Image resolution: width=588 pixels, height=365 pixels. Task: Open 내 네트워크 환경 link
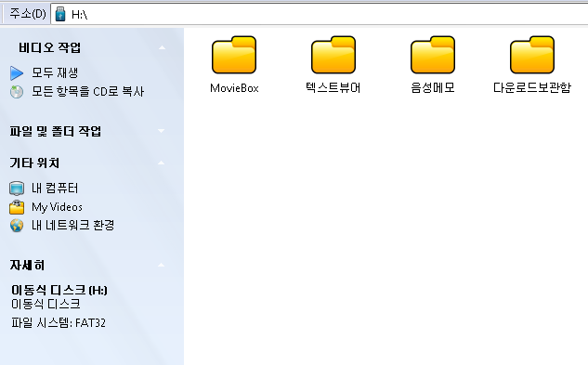click(72, 225)
